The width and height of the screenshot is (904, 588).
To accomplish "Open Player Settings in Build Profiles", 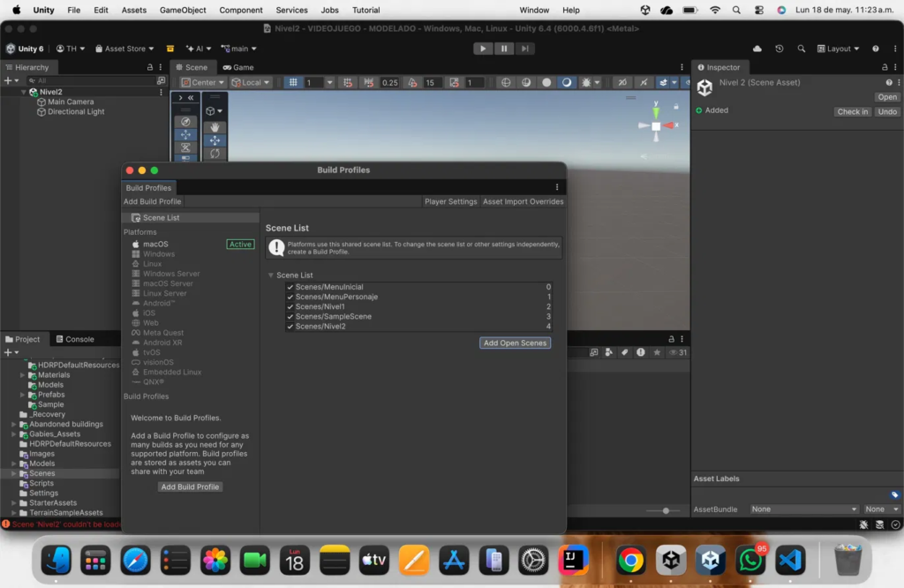I will pos(450,201).
